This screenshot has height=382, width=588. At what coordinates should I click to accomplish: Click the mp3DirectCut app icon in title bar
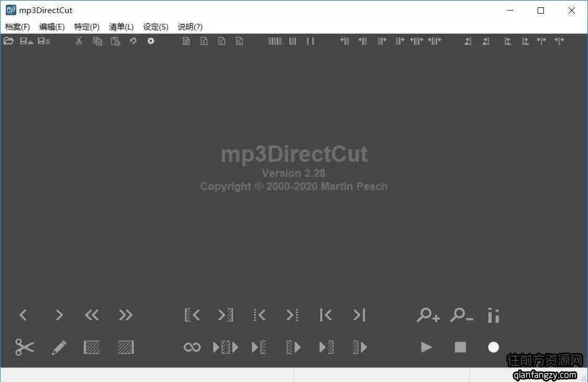click(x=10, y=10)
